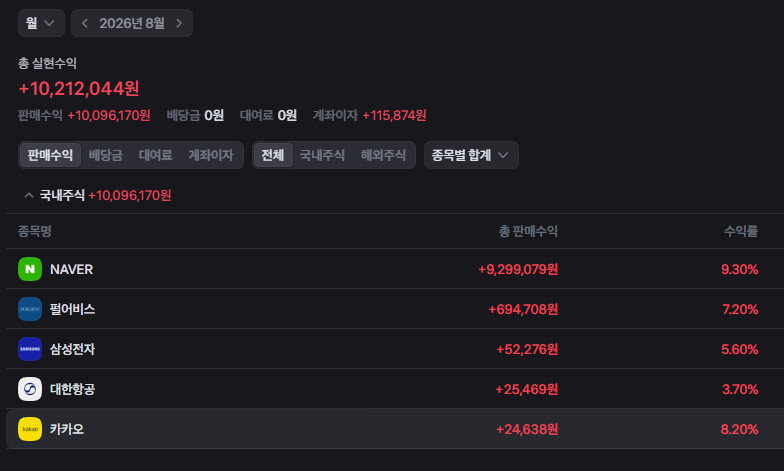Go to next month with right arrow
Screen dimensions: 784x471
point(179,23)
